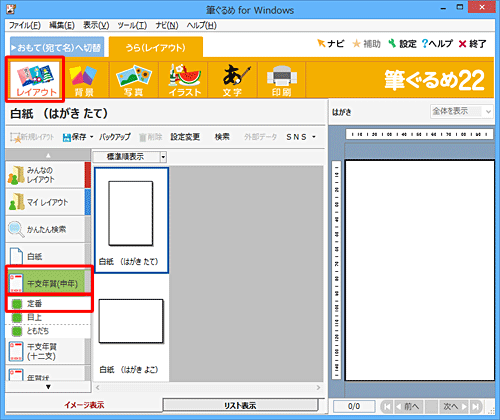
Task: Click 設定変更 button
Action: [185, 137]
